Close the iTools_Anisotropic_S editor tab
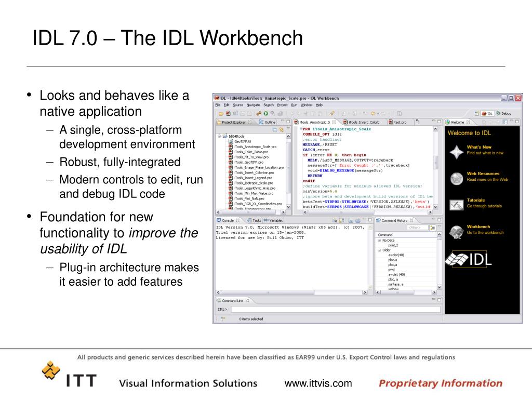The height and width of the screenshot is (399, 532). pyautogui.click(x=334, y=122)
